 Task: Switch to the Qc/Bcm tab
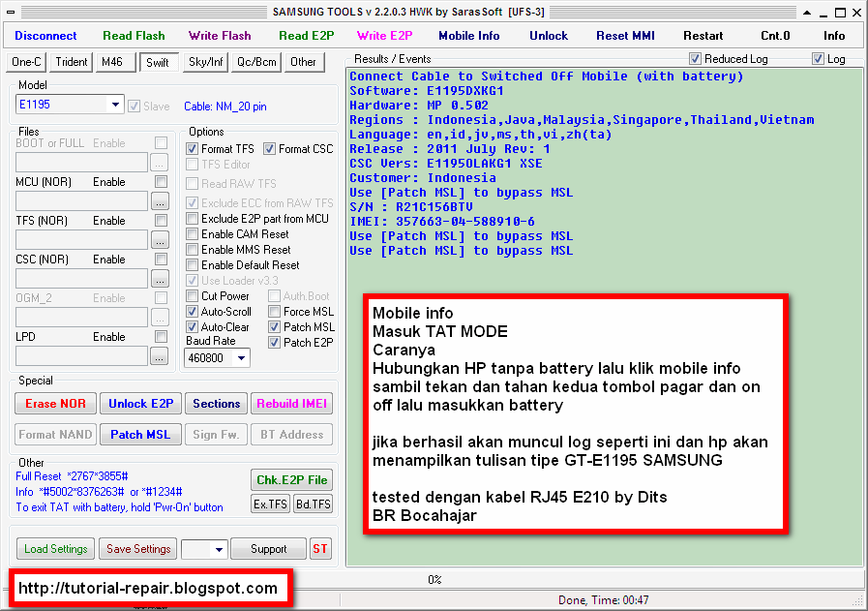[256, 62]
